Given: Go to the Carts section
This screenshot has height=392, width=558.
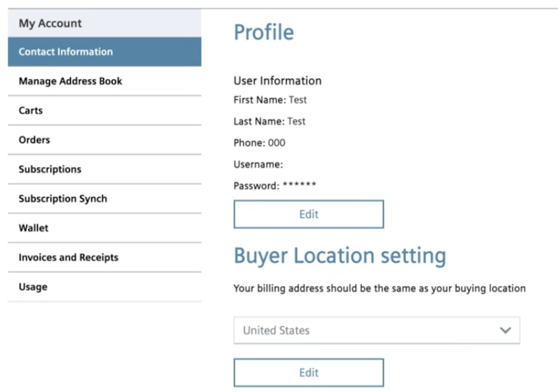Looking at the screenshot, I should (105, 111).
